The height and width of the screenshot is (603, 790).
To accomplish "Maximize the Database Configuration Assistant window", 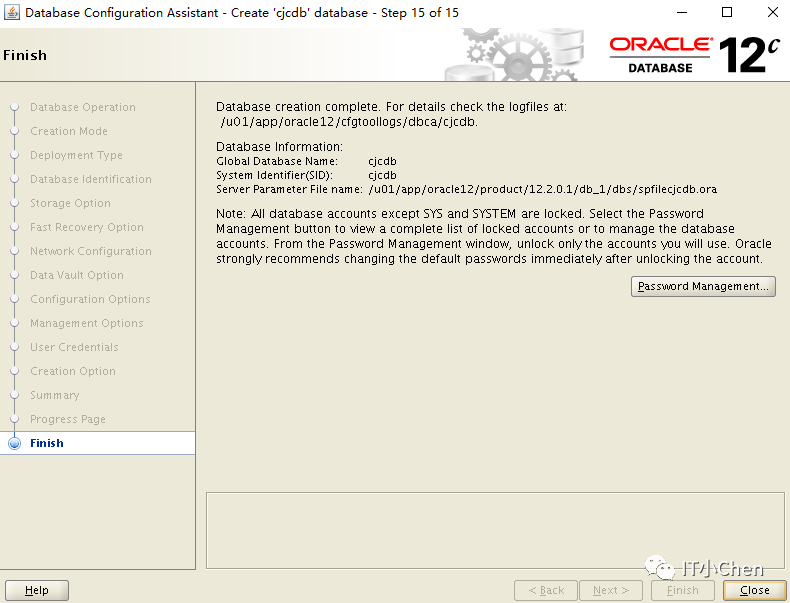I will coord(727,12).
